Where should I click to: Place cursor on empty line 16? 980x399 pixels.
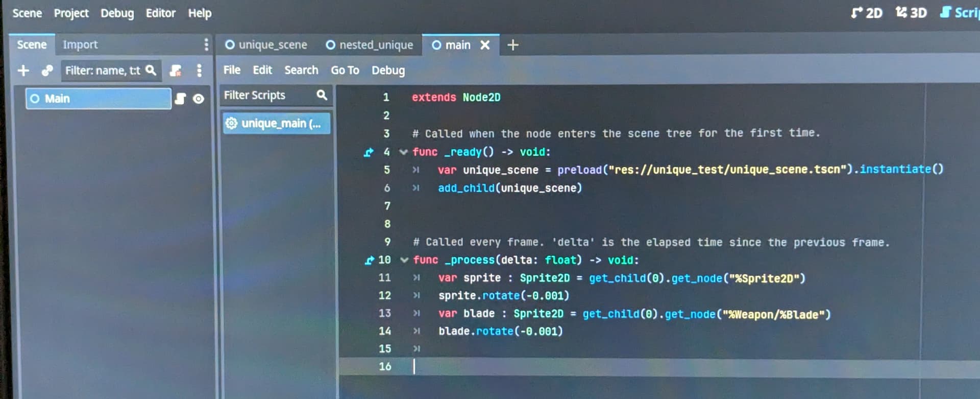[658, 367]
